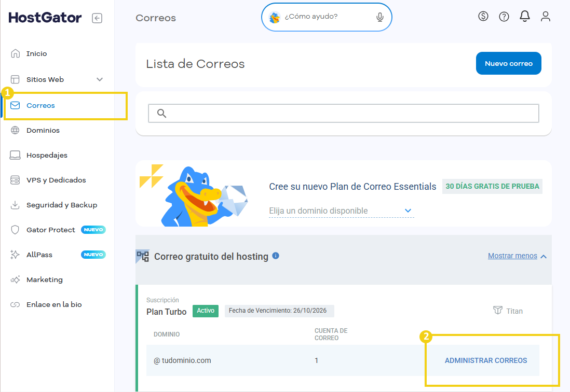Click the gator assistant avatar icon
The image size is (570, 392).
click(x=275, y=17)
